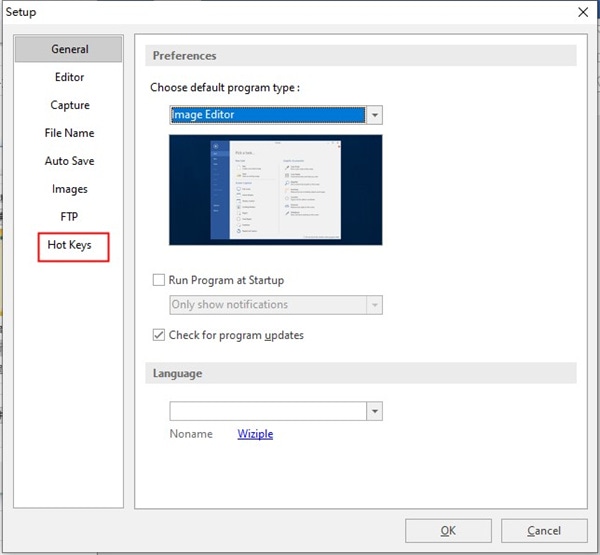Close the Setup dialog window
The width and height of the screenshot is (600, 555).
point(583,12)
